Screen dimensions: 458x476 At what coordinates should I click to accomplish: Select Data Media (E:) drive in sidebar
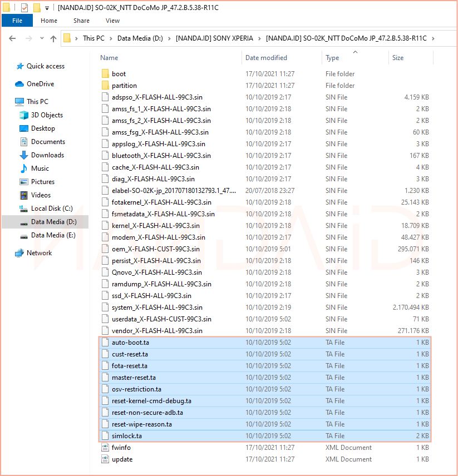pyautogui.click(x=53, y=235)
